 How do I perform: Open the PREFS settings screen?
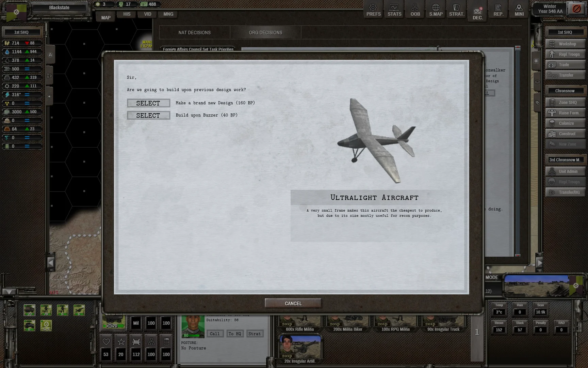tap(373, 9)
